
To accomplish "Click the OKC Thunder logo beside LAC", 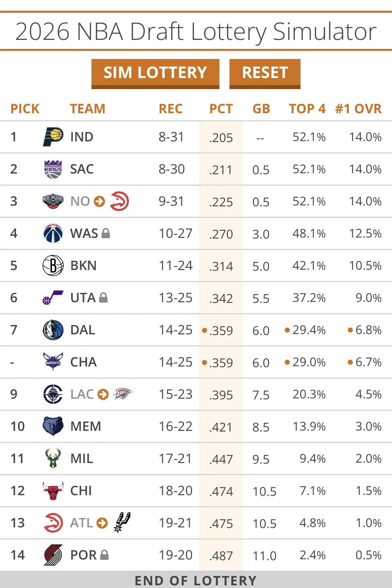I will [x=123, y=394].
